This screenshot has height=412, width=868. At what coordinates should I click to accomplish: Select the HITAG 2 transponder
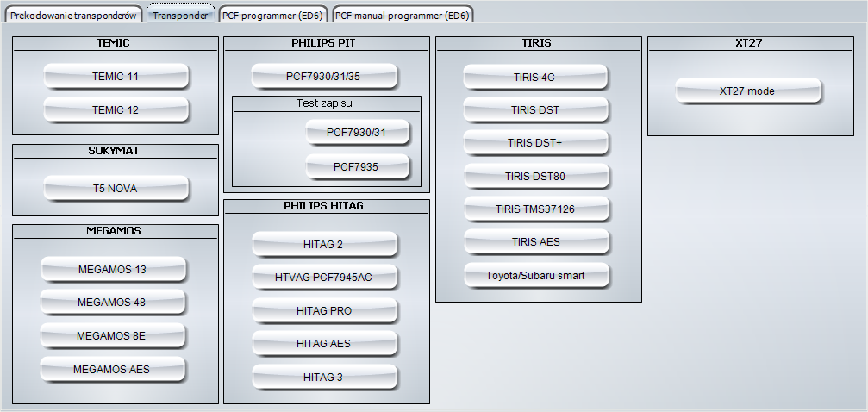[324, 244]
